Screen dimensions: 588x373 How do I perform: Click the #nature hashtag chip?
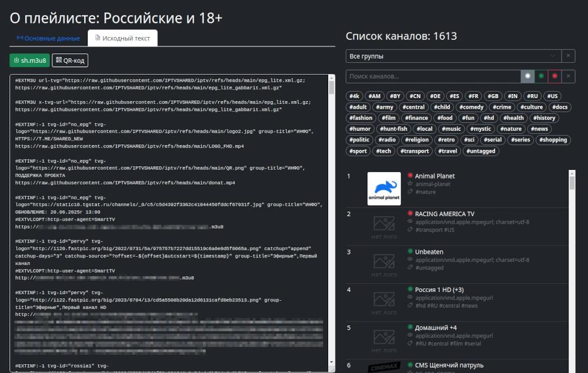[x=511, y=129]
